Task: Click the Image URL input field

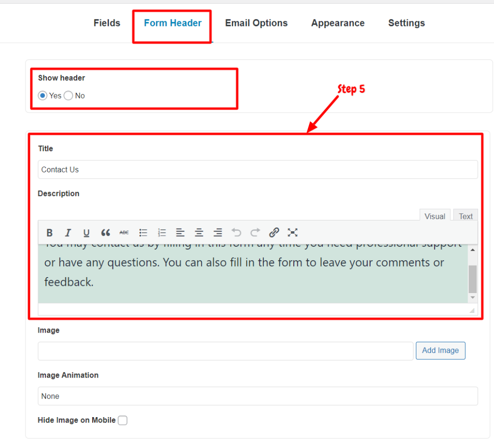Action: tap(225, 351)
